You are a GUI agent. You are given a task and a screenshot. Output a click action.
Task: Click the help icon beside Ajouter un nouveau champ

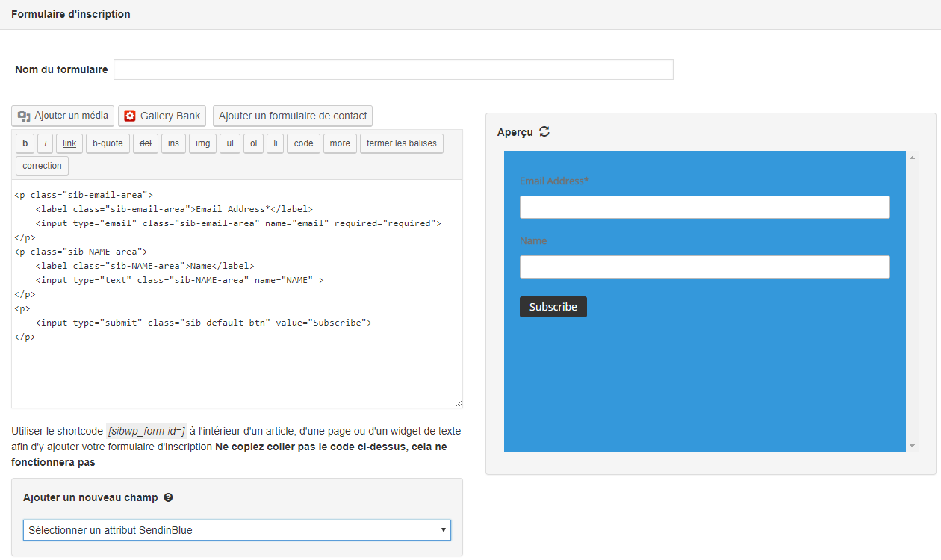click(168, 497)
